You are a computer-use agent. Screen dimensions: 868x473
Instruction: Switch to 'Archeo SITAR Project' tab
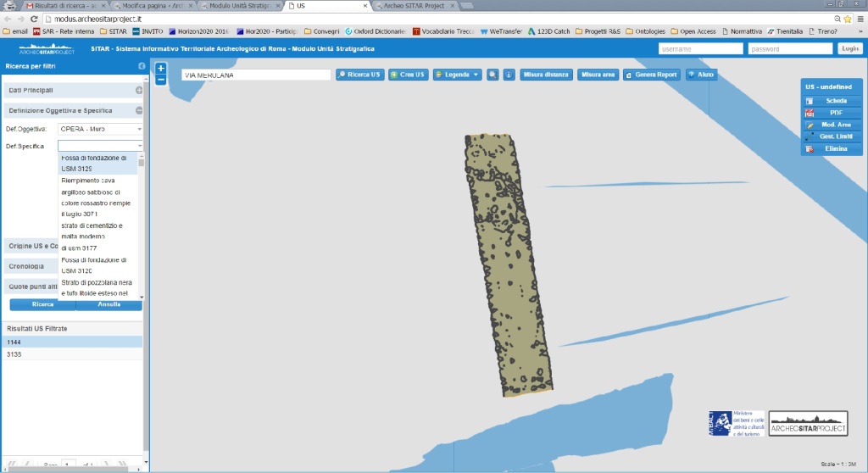[x=415, y=6]
